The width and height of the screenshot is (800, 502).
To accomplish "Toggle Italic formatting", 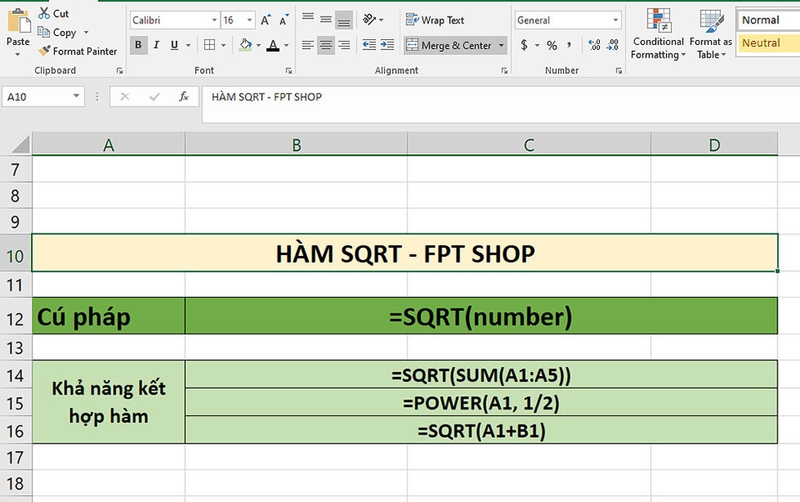I will click(157, 45).
